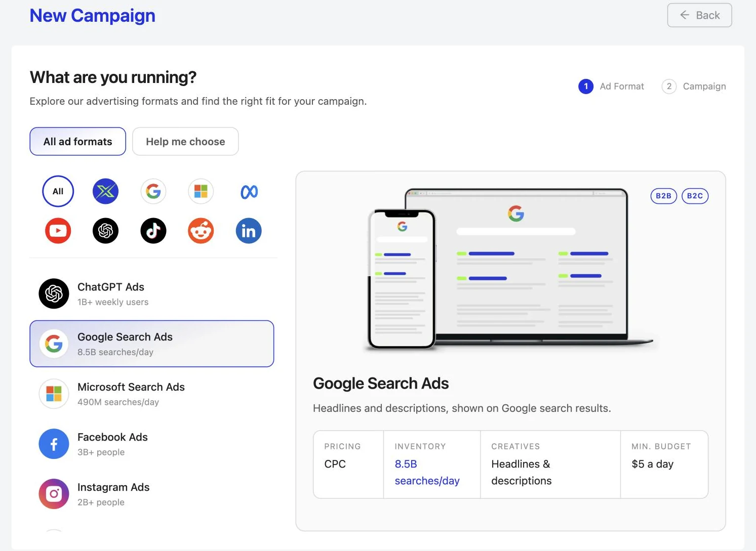Click the CPC pricing value

point(335,464)
